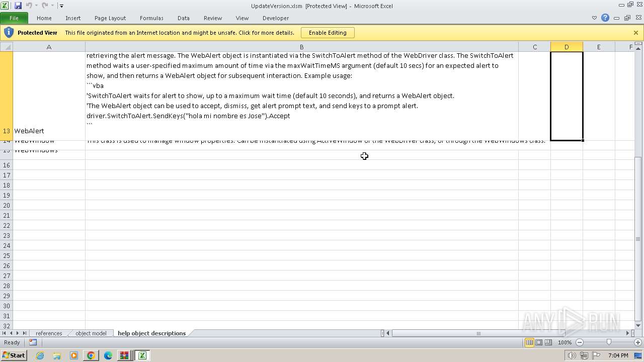Select row 13 header
The height and width of the screenshot is (362, 644).
click(6, 96)
